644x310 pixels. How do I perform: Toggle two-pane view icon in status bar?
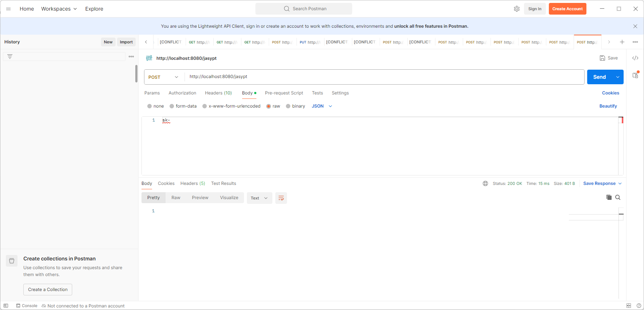(629, 306)
